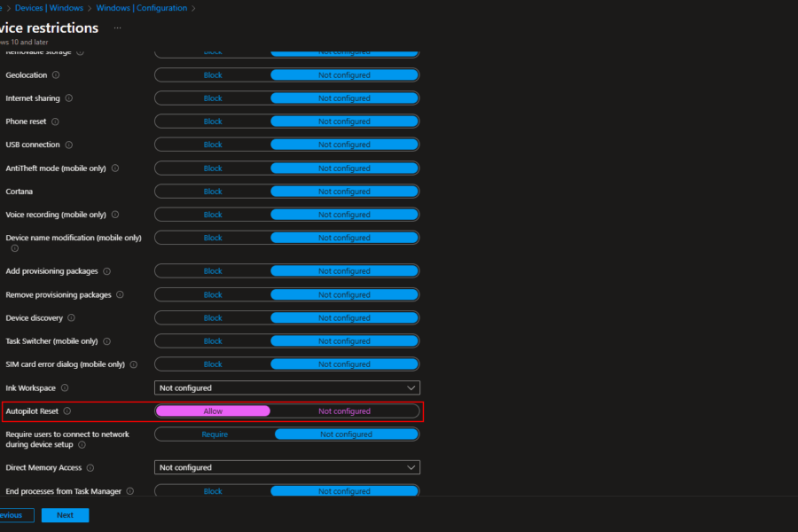
Task: Click info icon beside USB connection
Action: (69, 145)
